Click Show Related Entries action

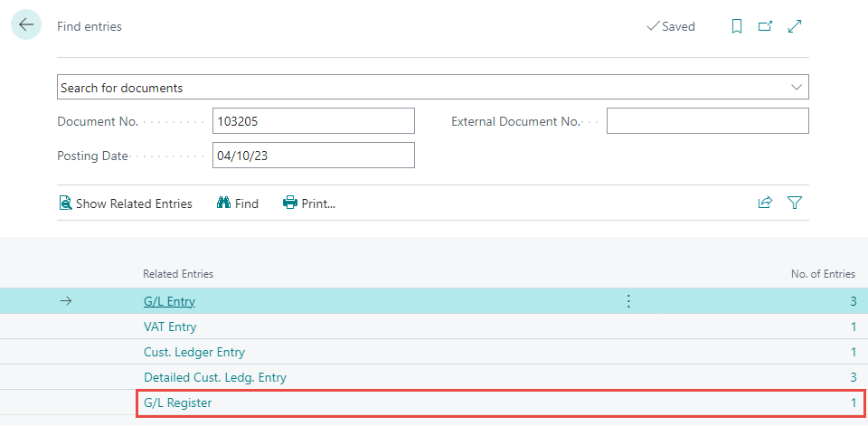pyautogui.click(x=126, y=204)
